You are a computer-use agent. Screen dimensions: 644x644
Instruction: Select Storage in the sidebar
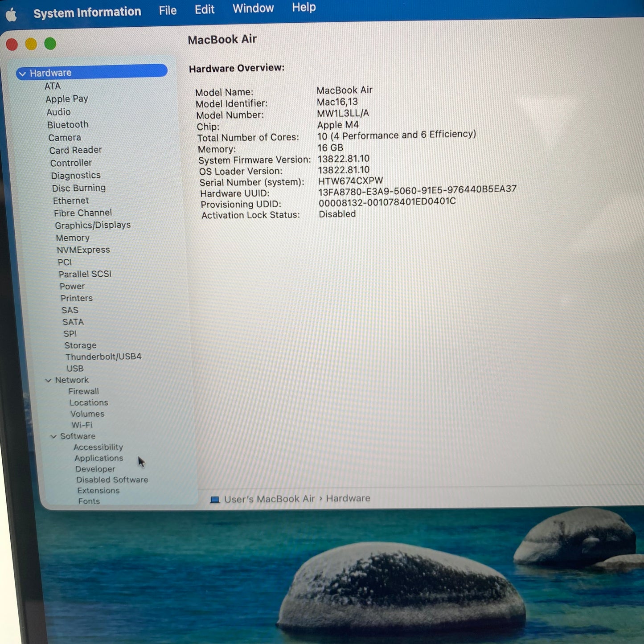click(x=80, y=345)
